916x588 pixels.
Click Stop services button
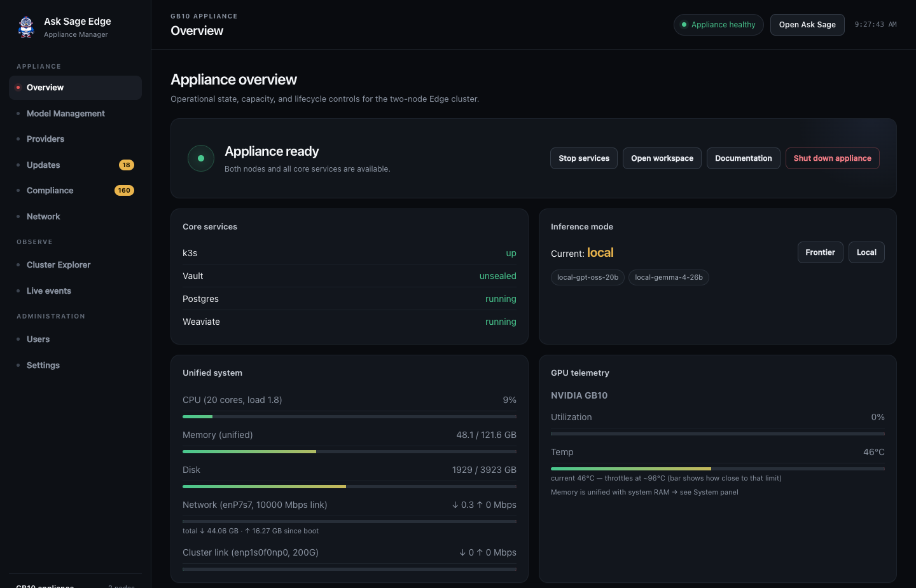point(584,158)
